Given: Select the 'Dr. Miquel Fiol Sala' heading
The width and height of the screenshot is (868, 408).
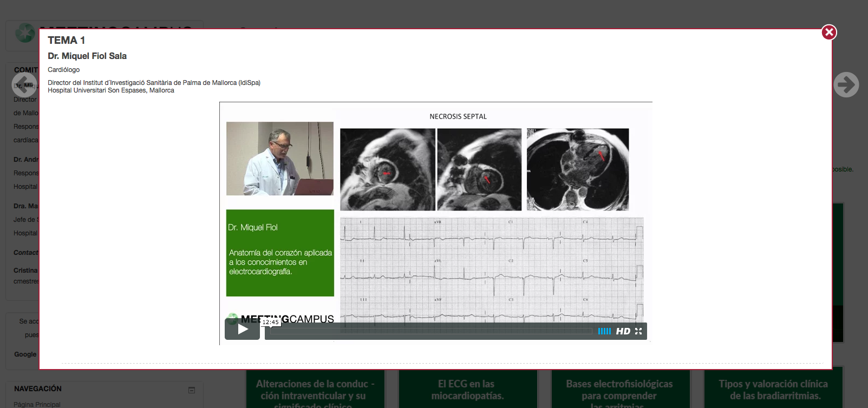Looking at the screenshot, I should pos(87,56).
